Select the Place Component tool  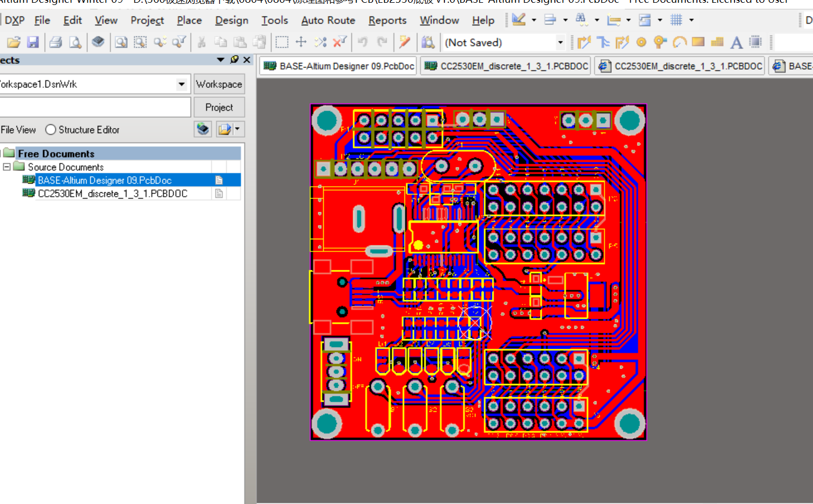pos(756,42)
